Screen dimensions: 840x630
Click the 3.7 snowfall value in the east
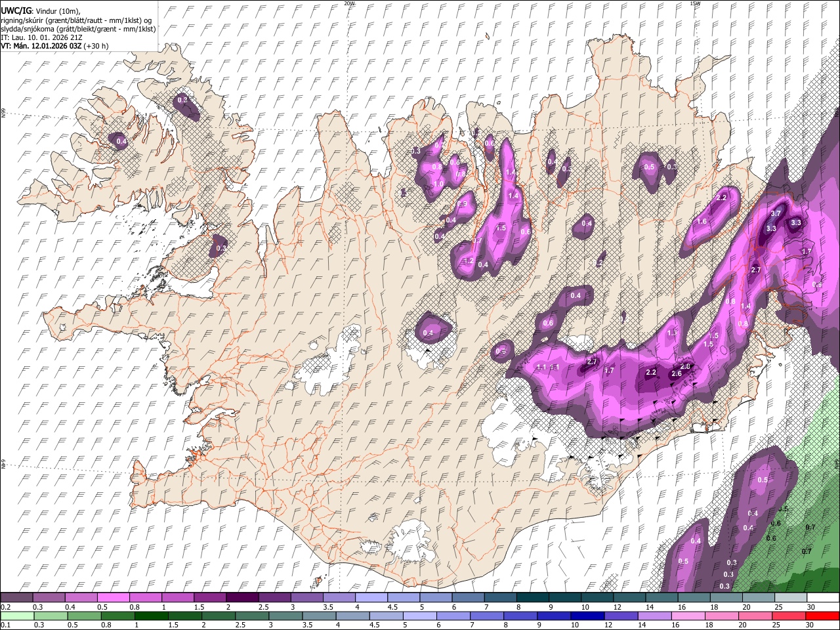click(775, 213)
